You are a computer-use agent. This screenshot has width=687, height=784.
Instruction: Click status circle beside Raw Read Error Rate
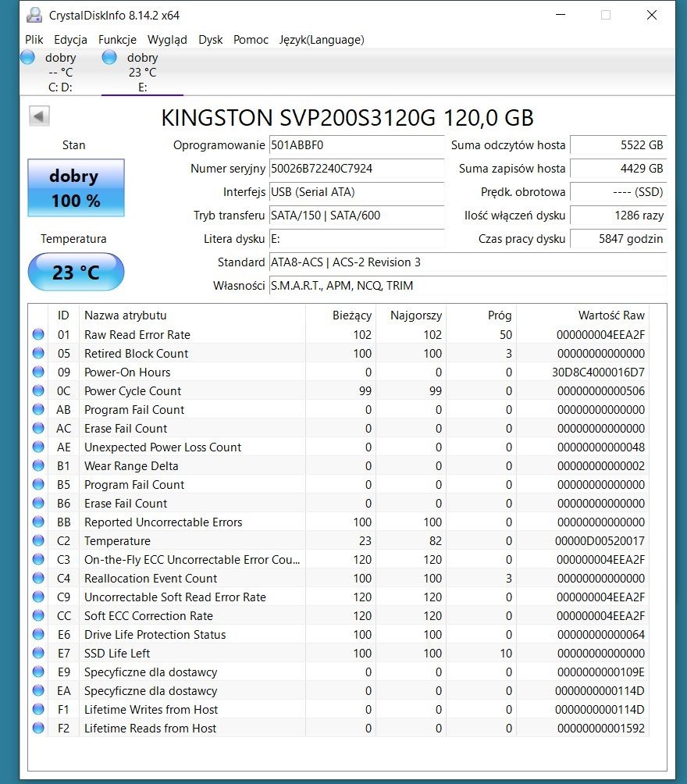click(38, 335)
